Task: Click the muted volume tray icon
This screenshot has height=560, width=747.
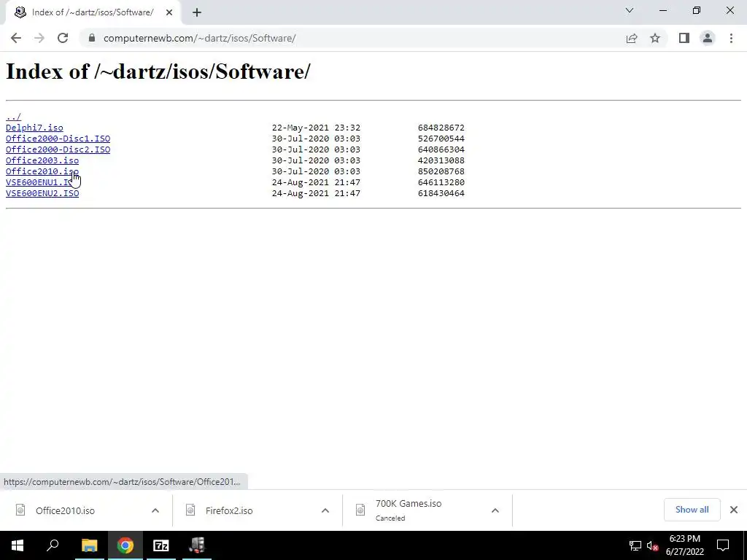Action: click(653, 545)
